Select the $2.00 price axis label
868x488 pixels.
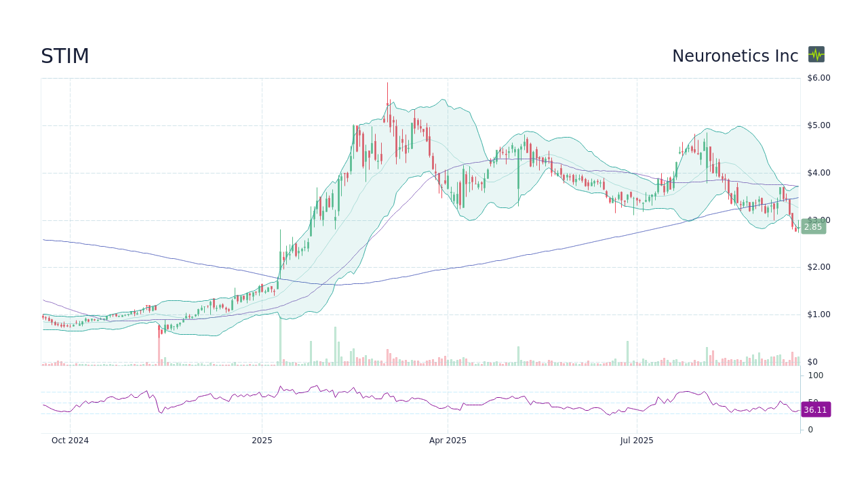click(818, 267)
